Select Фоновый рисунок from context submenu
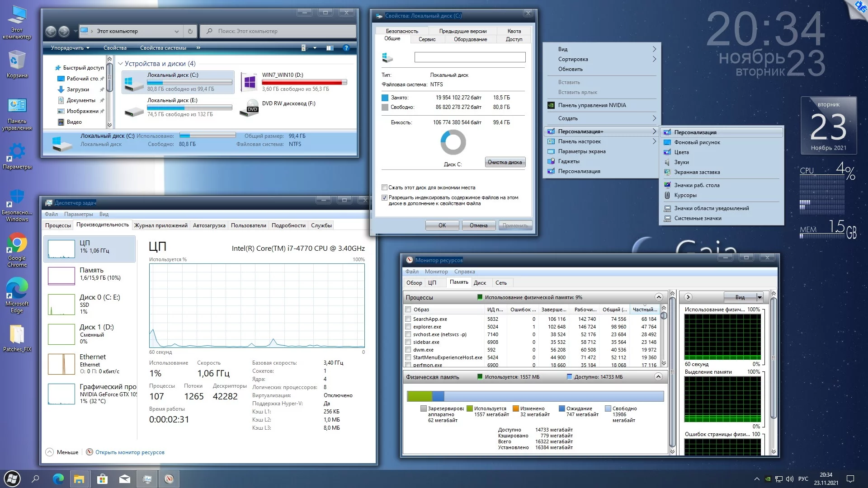This screenshot has height=488, width=868. click(x=697, y=142)
